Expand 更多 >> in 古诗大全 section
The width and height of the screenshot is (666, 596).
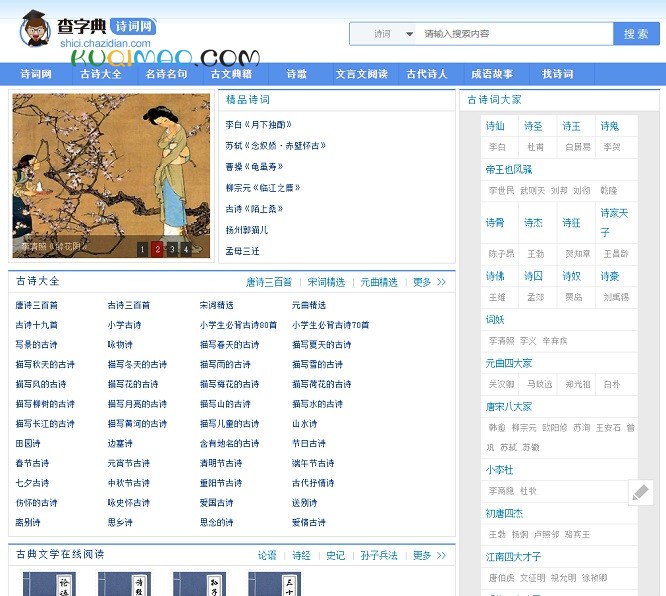429,282
